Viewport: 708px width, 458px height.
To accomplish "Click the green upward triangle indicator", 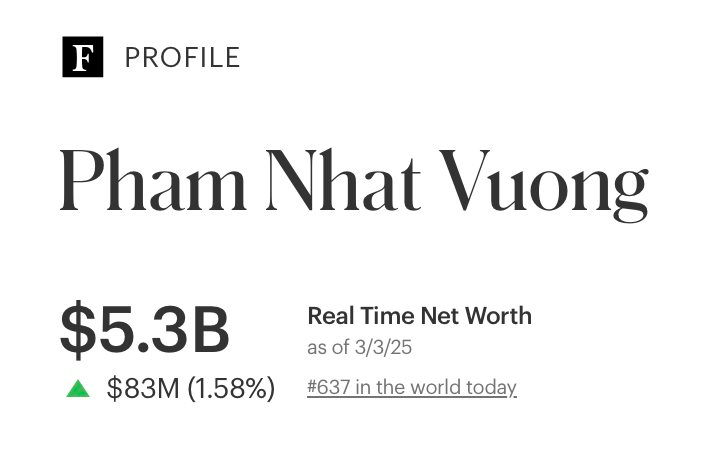I will [x=78, y=388].
